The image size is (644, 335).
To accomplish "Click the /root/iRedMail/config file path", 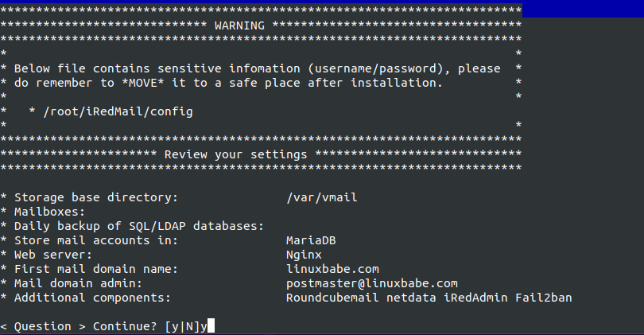I will [x=113, y=111].
